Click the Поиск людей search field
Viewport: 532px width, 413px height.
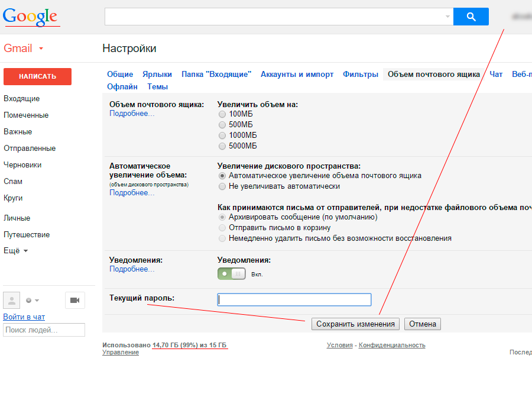click(x=44, y=330)
